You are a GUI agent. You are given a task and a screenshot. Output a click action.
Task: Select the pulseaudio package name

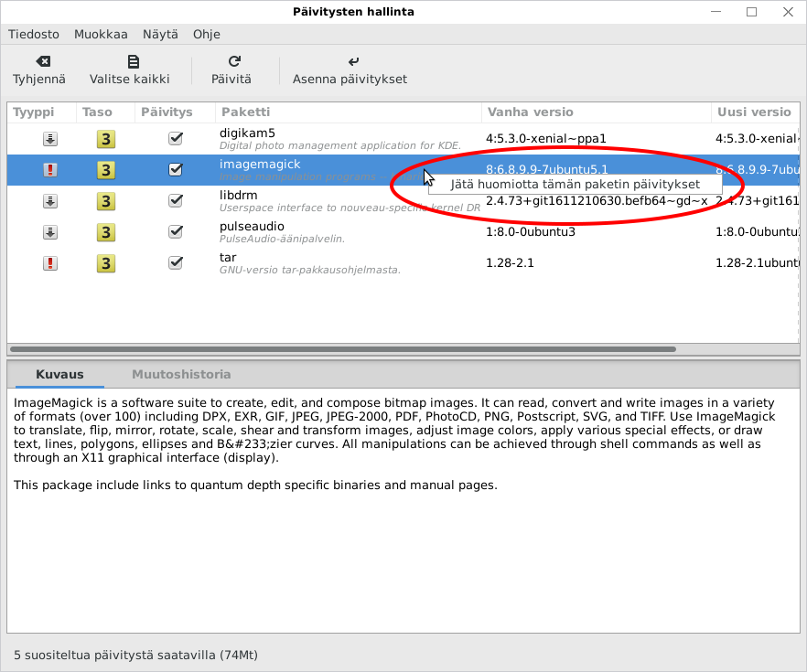coord(252,226)
